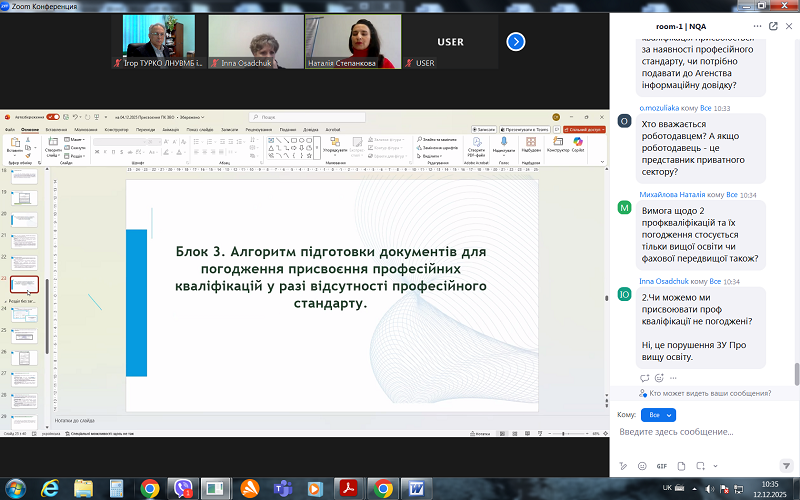The image size is (800, 500).
Task: Open the 'Все' recipient dropdown
Action: click(656, 414)
